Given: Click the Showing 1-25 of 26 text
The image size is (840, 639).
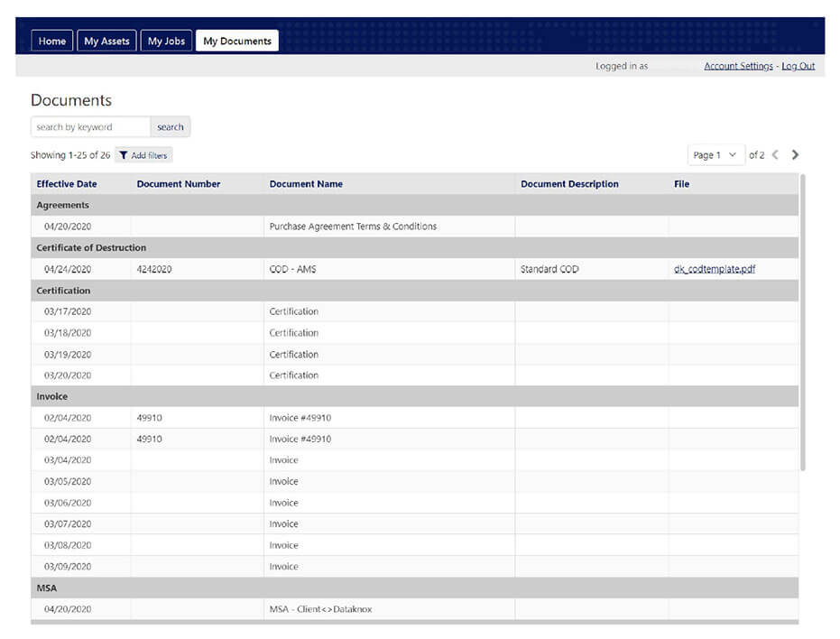Looking at the screenshot, I should coord(70,155).
